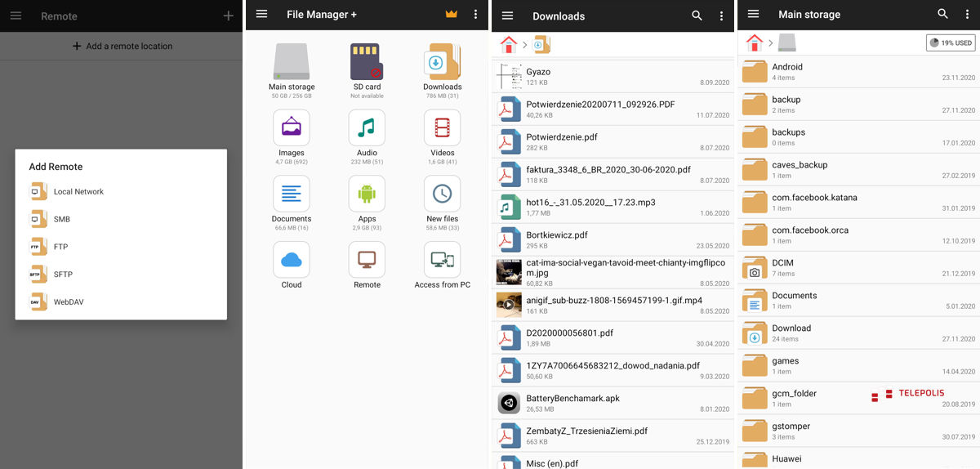This screenshot has width=980, height=469.
Task: Open three-dot overflow menu in File Manager +
Action: (x=476, y=15)
